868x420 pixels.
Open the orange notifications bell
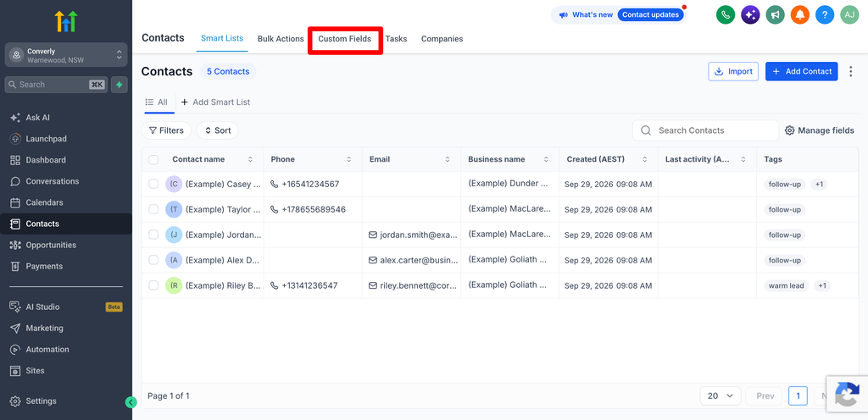[x=800, y=15]
